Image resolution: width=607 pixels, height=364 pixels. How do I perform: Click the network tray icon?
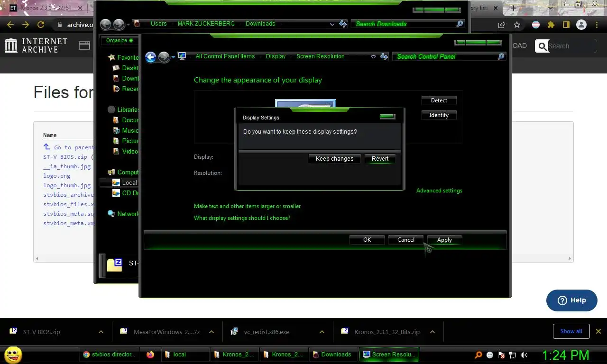[513, 355]
